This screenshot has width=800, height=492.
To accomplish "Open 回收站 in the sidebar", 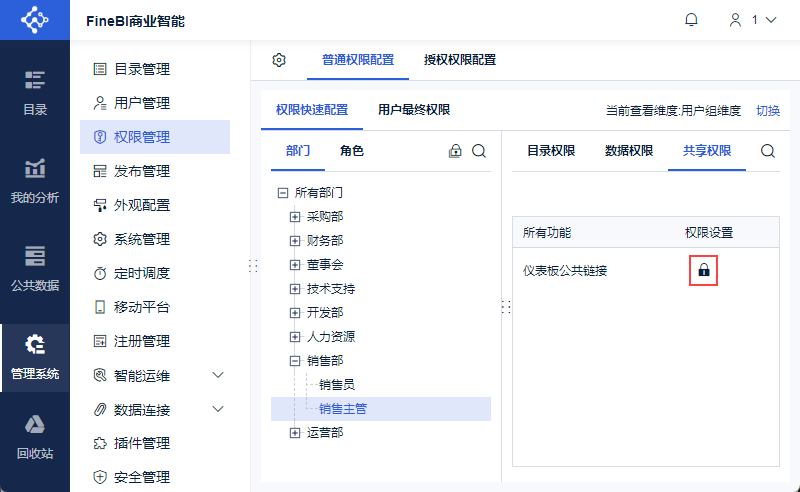I will point(35,435).
